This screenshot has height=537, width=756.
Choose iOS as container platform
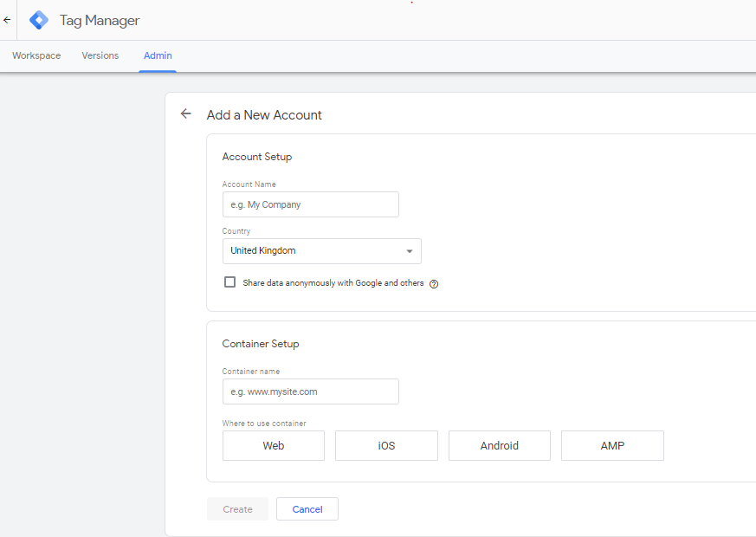387,445
